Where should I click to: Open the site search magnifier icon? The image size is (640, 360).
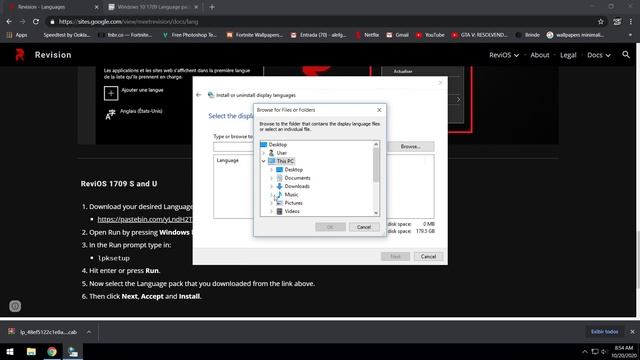pyautogui.click(x=626, y=54)
